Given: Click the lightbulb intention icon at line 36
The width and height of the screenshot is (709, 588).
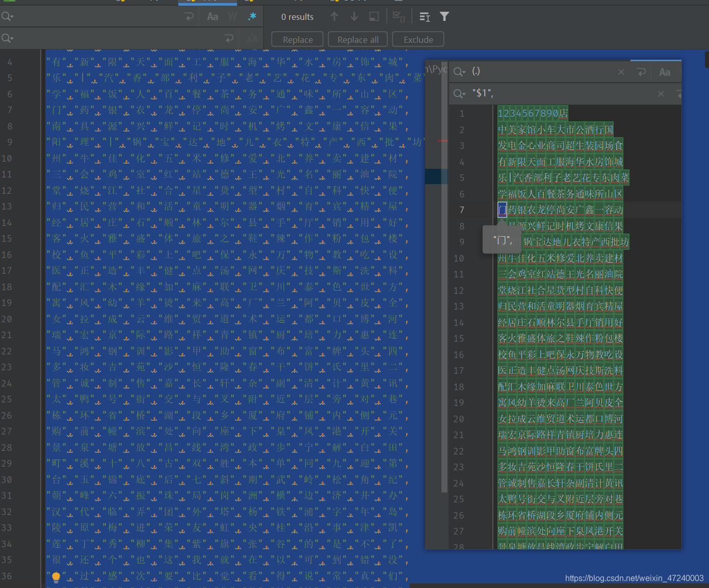Looking at the screenshot, I should coord(56,577).
